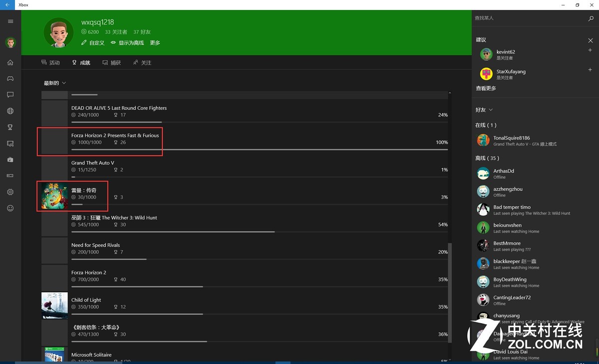Go to Home in the sidebar
Viewport: 599px width, 364px height.
pyautogui.click(x=10, y=63)
